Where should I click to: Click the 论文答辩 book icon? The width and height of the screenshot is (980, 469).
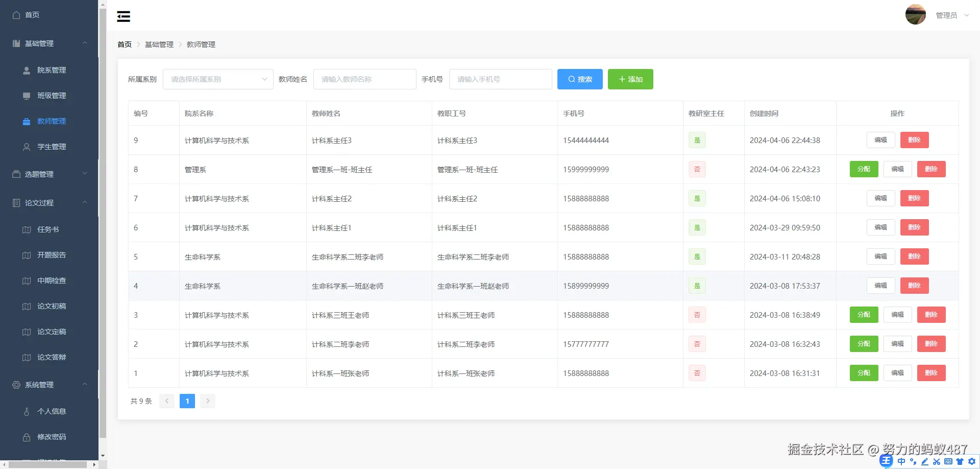tap(27, 357)
